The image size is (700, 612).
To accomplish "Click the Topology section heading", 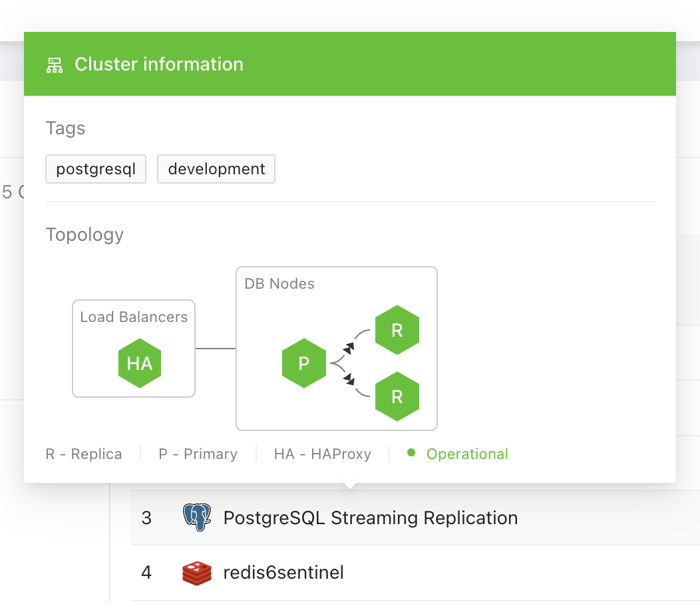I will pos(85,234).
